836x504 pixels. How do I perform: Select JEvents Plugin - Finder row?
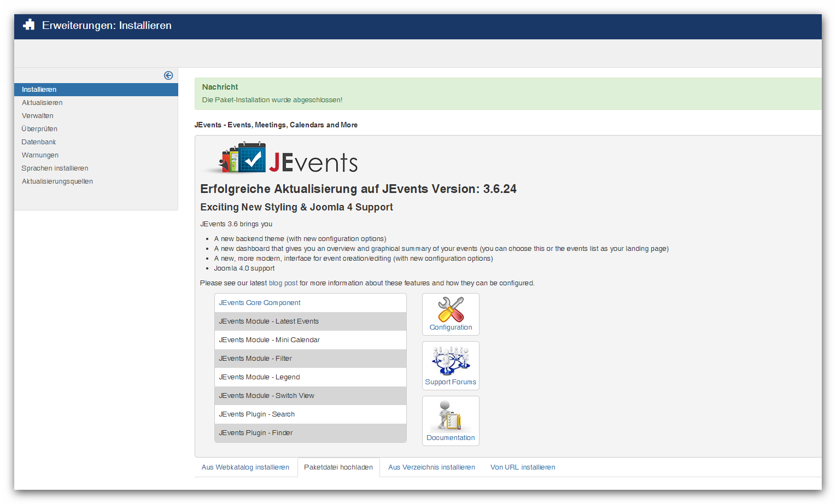tap(311, 433)
